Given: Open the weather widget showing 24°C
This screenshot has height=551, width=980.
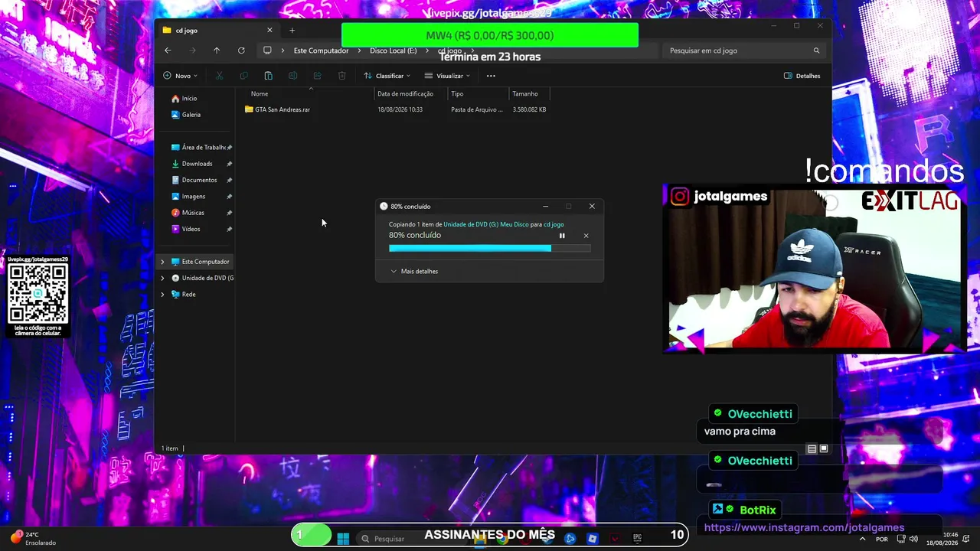Looking at the screenshot, I should pyautogui.click(x=34, y=539).
